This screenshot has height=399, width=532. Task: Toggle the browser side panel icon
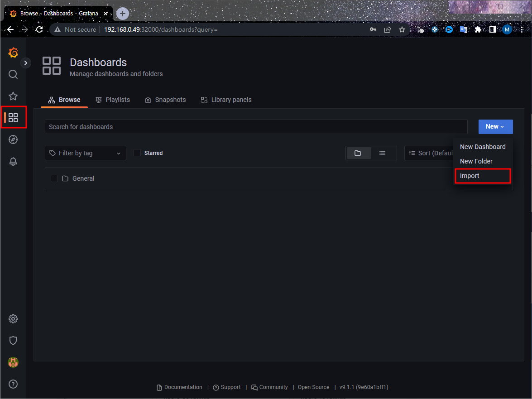click(493, 29)
